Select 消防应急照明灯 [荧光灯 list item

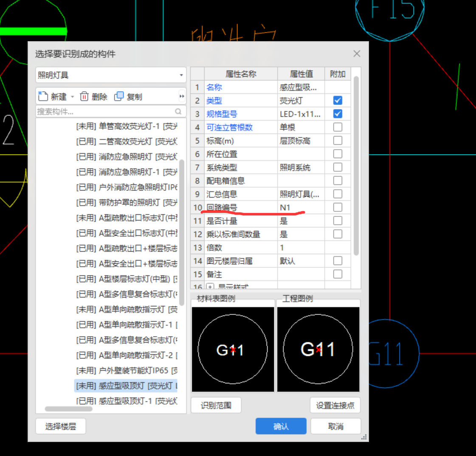(x=127, y=157)
